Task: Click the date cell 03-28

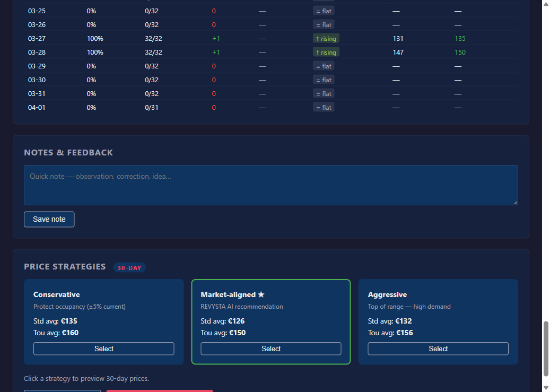Action: (x=37, y=53)
